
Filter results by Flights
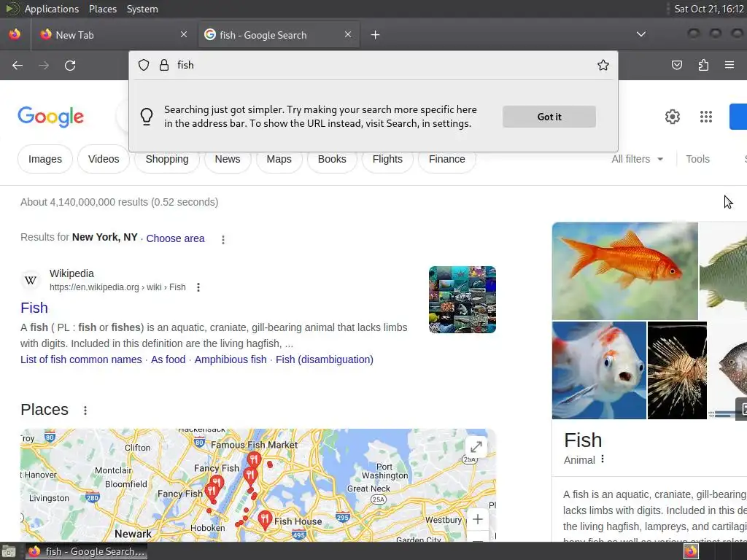pyautogui.click(x=387, y=159)
